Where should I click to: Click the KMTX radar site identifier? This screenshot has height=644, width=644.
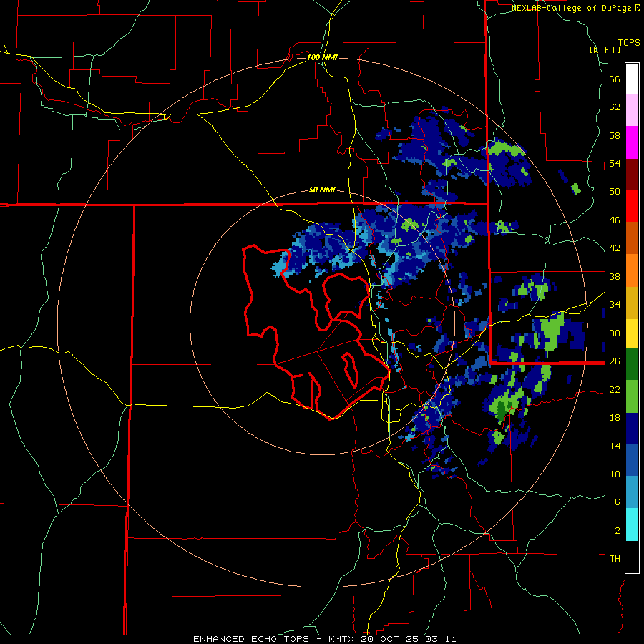pyautogui.click(x=341, y=639)
